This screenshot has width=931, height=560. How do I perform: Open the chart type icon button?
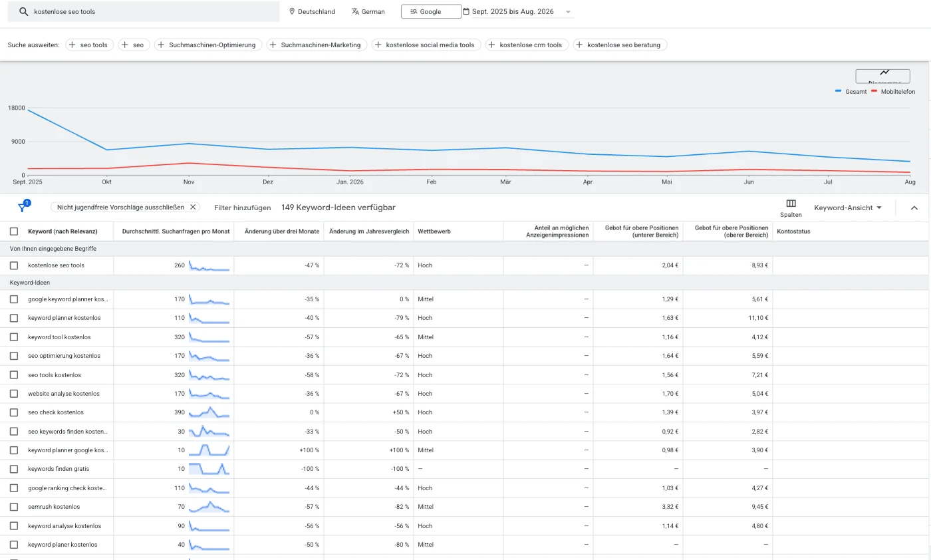[x=882, y=76]
